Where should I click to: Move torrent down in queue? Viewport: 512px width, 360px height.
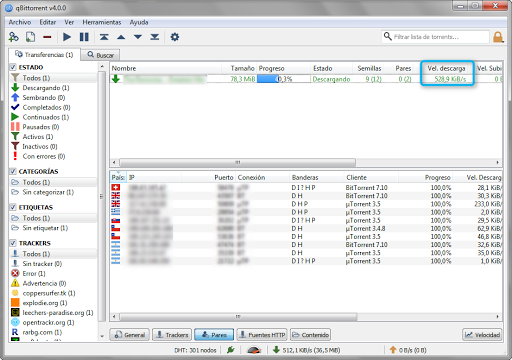tap(138, 37)
